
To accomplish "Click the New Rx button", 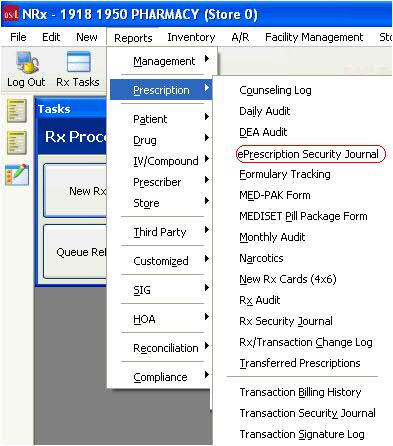I will click(x=76, y=191).
